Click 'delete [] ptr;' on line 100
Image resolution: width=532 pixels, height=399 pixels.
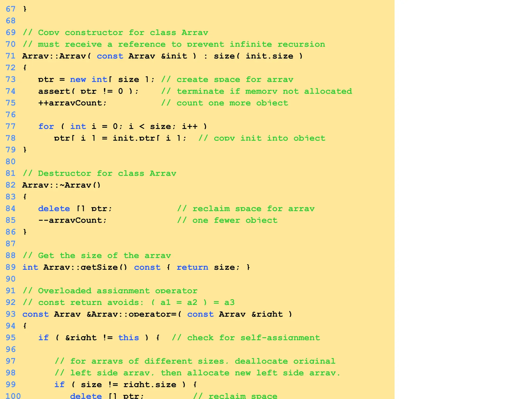[107, 396]
